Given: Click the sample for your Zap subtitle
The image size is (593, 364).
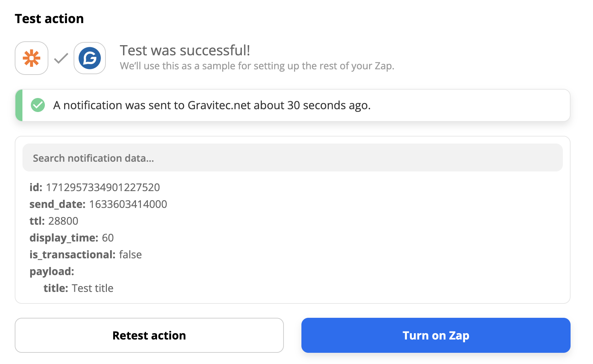Looking at the screenshot, I should click(x=257, y=66).
